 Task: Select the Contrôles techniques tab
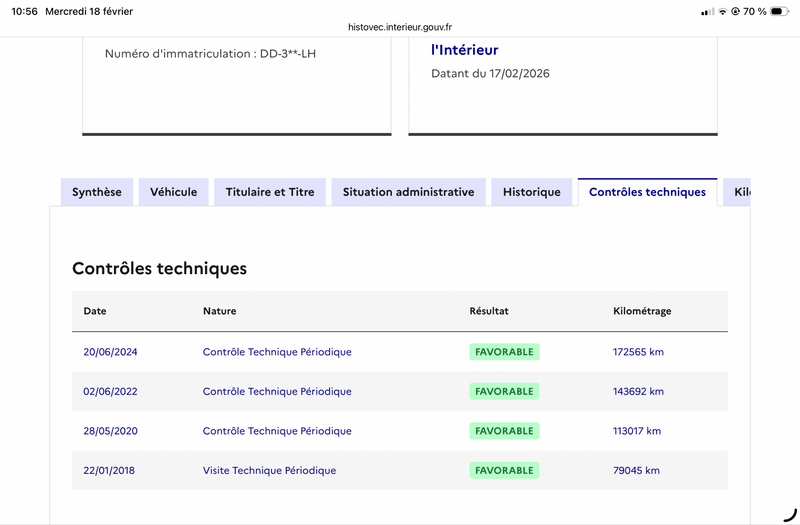647,192
